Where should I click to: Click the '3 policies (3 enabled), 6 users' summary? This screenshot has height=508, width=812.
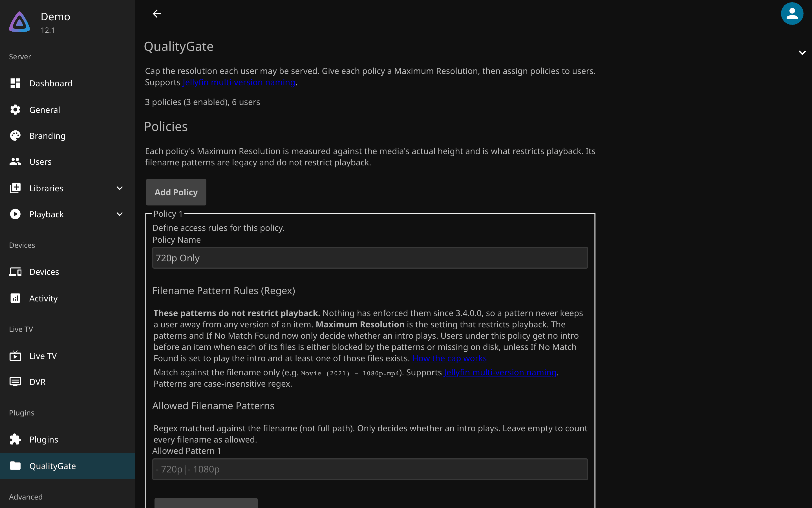tap(202, 102)
